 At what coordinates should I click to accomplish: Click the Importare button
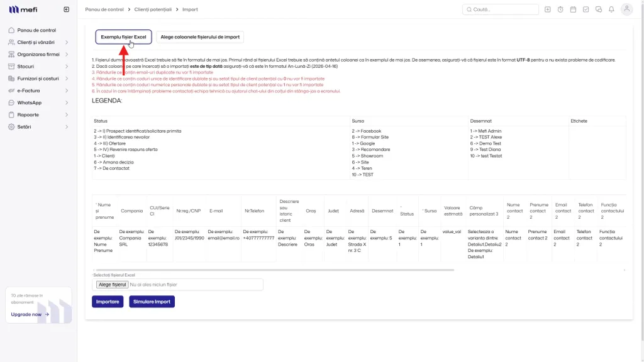(108, 302)
